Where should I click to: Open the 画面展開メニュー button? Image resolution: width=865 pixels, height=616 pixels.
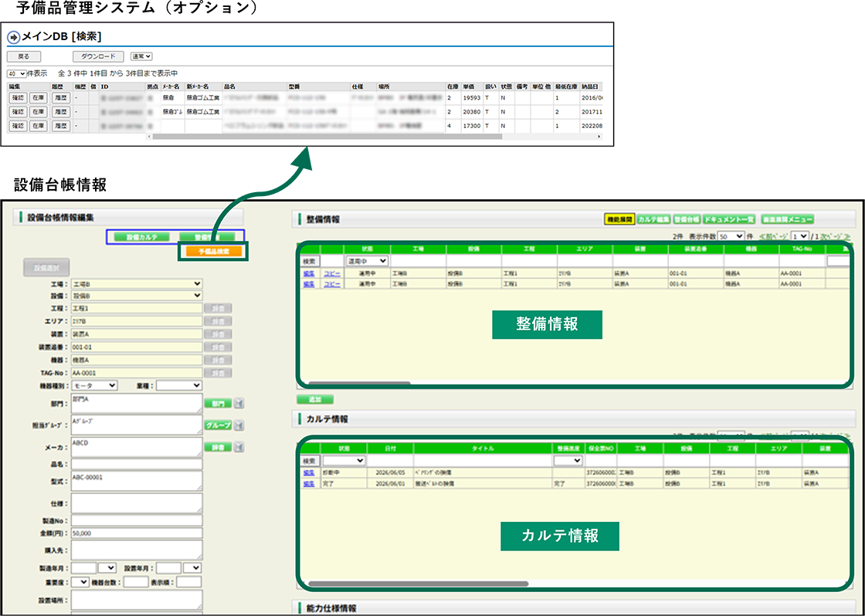click(787, 219)
